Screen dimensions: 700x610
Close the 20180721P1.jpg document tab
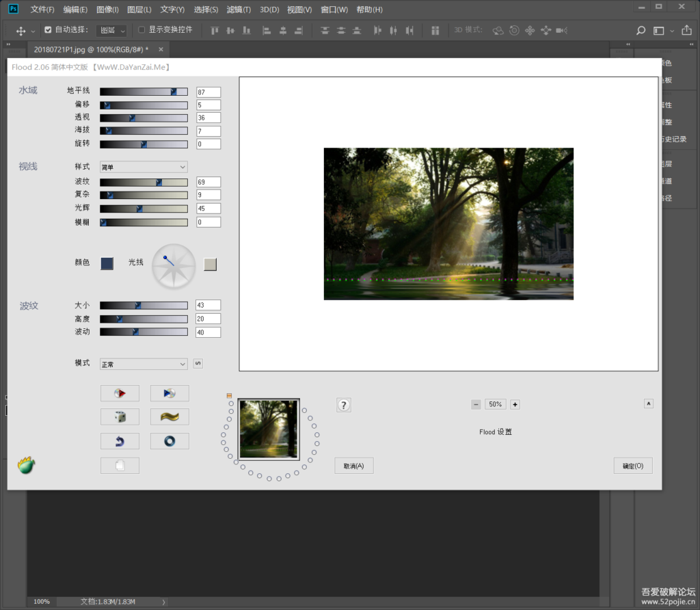(161, 49)
